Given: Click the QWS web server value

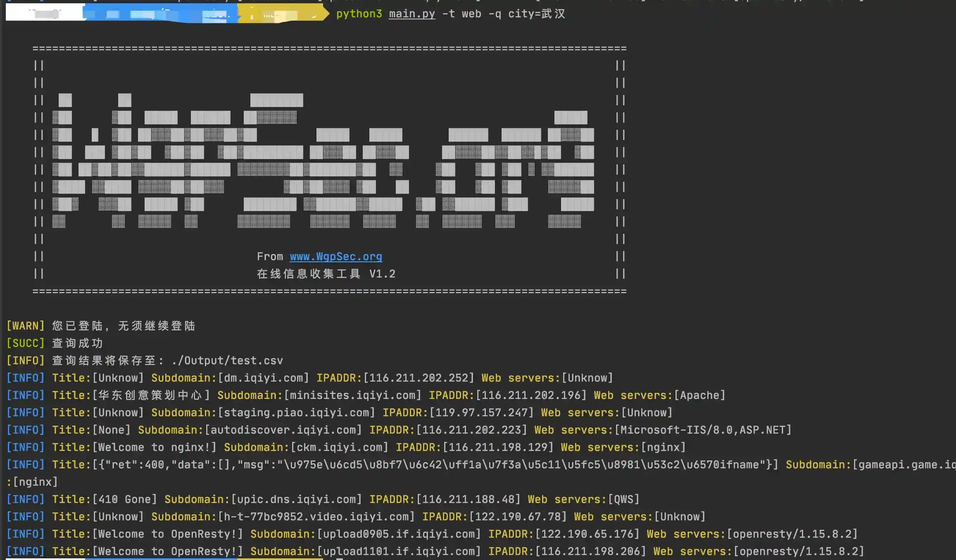Looking at the screenshot, I should (x=623, y=499).
